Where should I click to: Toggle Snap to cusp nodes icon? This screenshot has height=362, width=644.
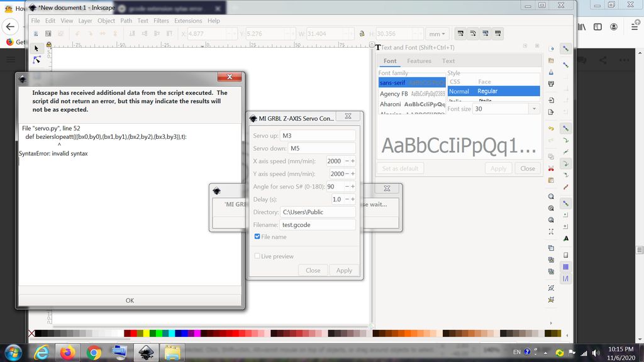[x=566, y=164]
